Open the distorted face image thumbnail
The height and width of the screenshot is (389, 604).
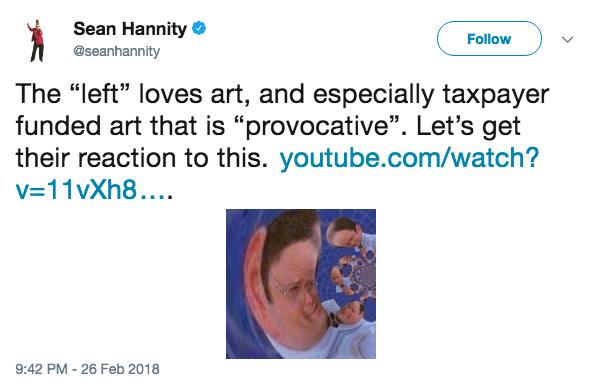coord(301,284)
